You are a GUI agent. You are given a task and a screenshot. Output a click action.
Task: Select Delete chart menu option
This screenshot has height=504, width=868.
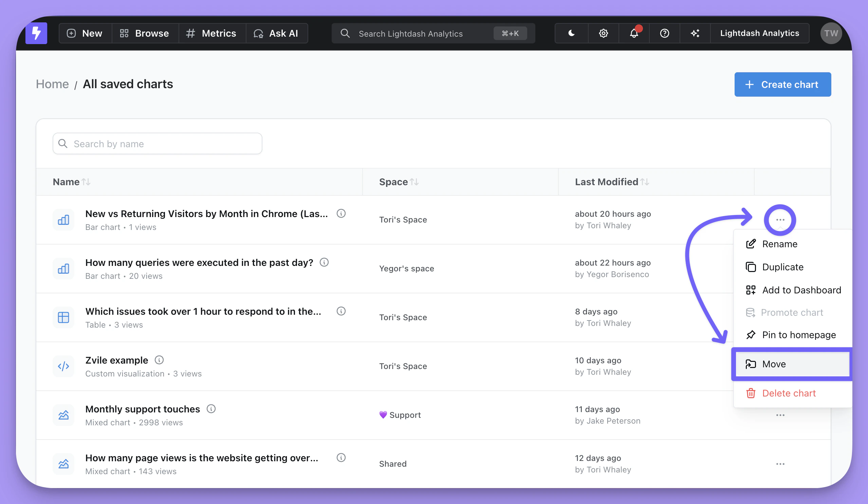pos(789,393)
